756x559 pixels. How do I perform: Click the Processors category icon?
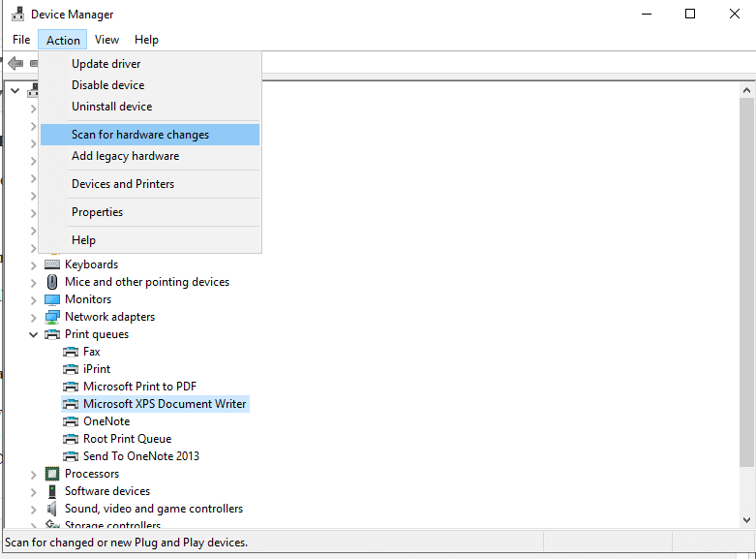[52, 474]
